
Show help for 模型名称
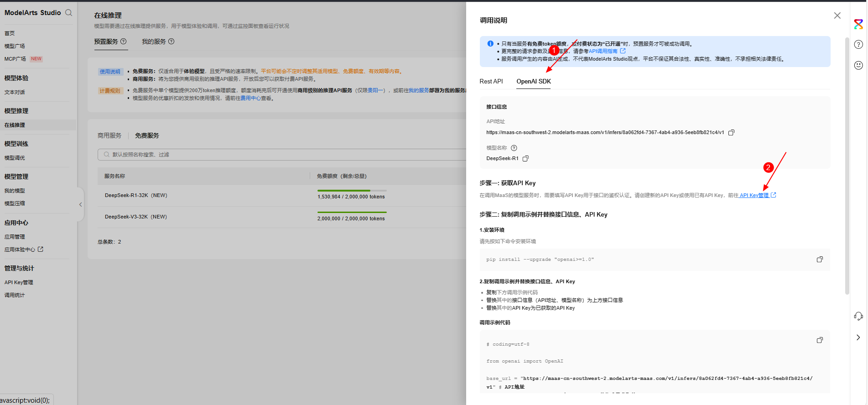pyautogui.click(x=514, y=148)
